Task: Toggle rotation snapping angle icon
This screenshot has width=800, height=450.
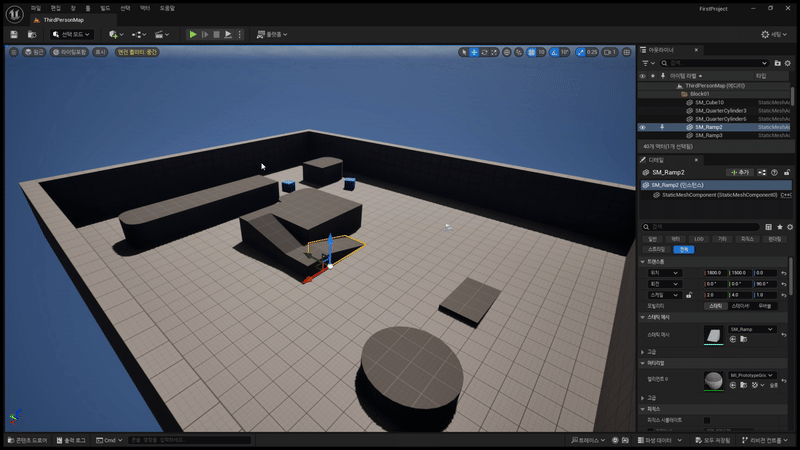Action: [x=555, y=52]
